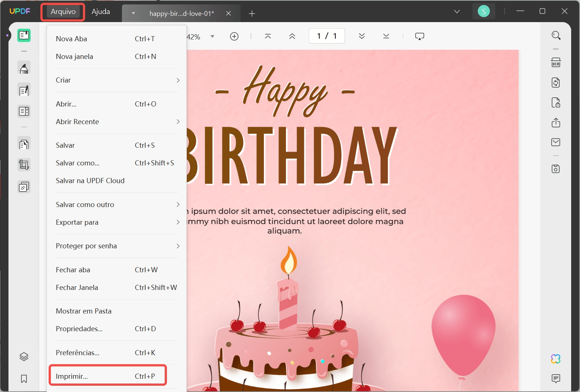Expand the Exportar para submenu

(x=117, y=222)
